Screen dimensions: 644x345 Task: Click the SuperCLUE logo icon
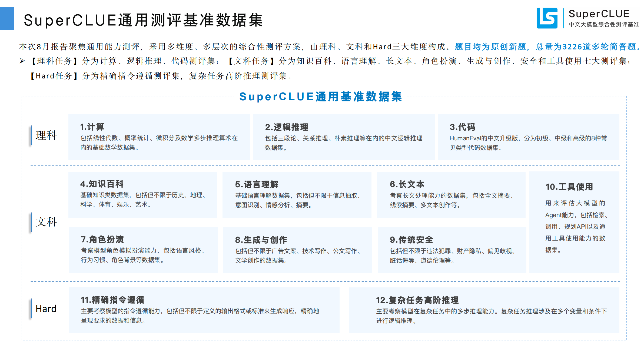tap(547, 18)
